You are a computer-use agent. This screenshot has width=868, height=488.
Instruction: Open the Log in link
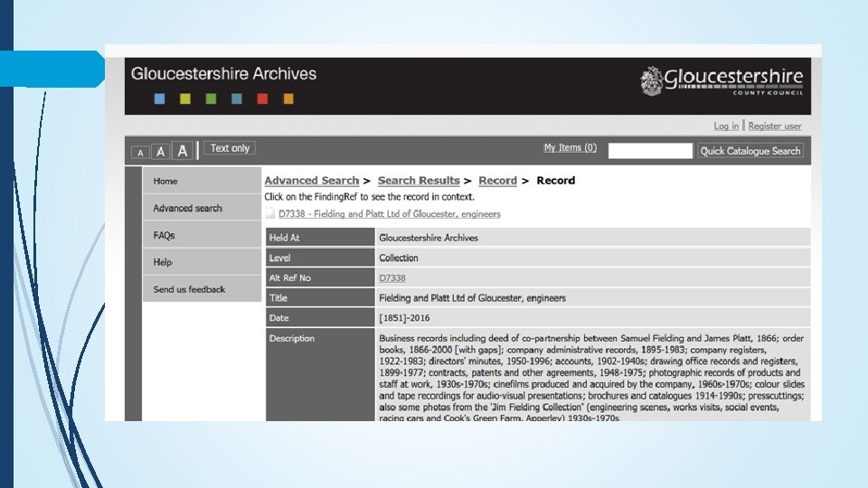726,127
